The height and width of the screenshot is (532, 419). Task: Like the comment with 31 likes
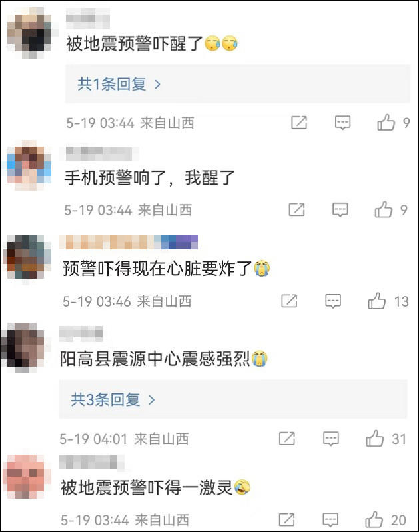[x=374, y=438]
